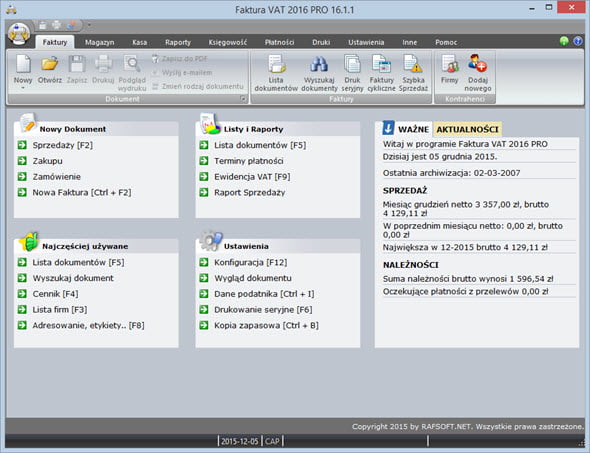Click green arrow next to Sprzedaży [F2]
This screenshot has width=590, height=453.
tap(22, 145)
